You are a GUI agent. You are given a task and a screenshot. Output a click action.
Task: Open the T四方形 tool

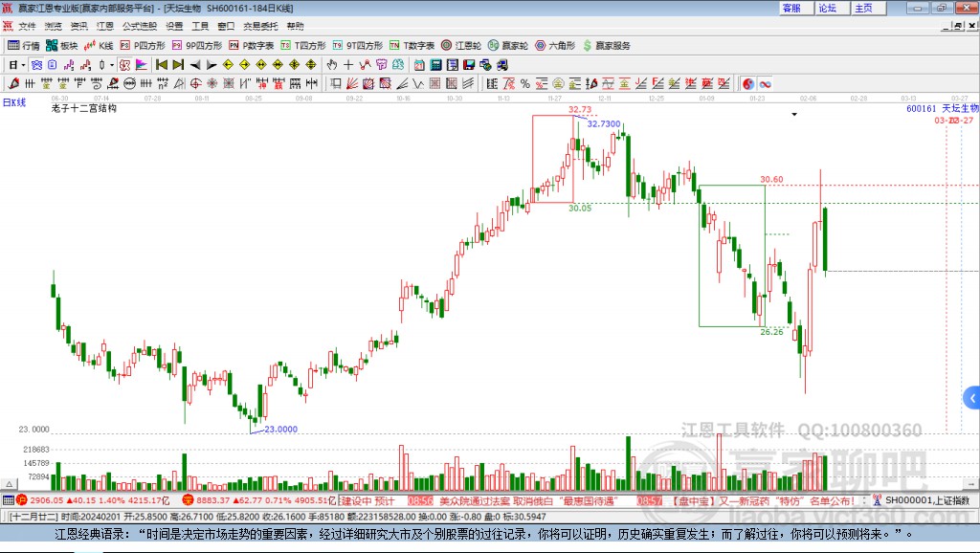[x=303, y=46]
